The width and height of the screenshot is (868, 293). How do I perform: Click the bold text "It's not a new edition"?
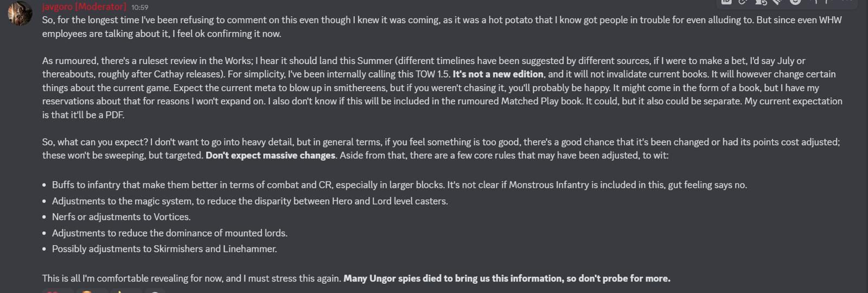coord(498,74)
